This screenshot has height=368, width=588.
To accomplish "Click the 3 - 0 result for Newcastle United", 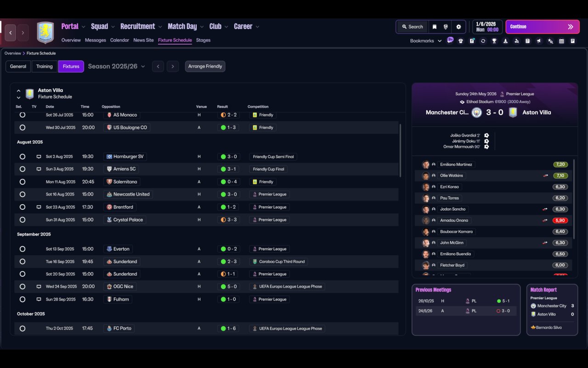I will pyautogui.click(x=229, y=194).
